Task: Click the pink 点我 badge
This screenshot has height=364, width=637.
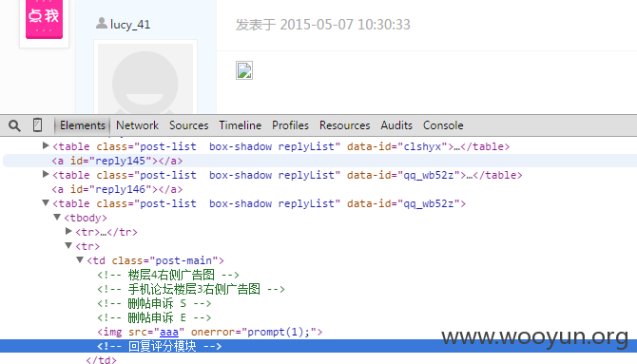Action: 44,19
